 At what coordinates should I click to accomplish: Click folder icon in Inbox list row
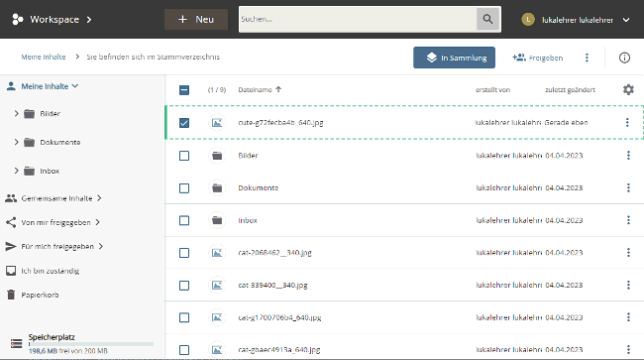coord(217,220)
